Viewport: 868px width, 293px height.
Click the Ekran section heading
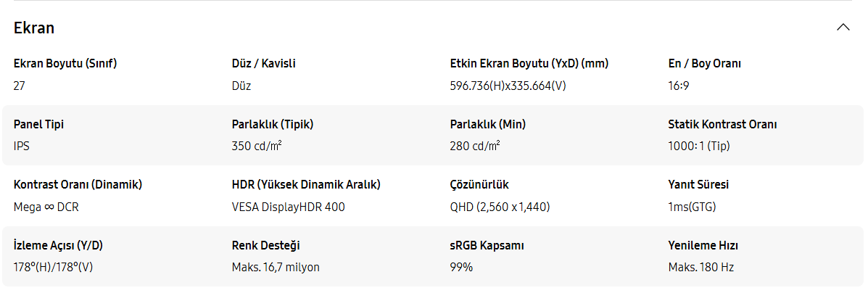tap(34, 28)
